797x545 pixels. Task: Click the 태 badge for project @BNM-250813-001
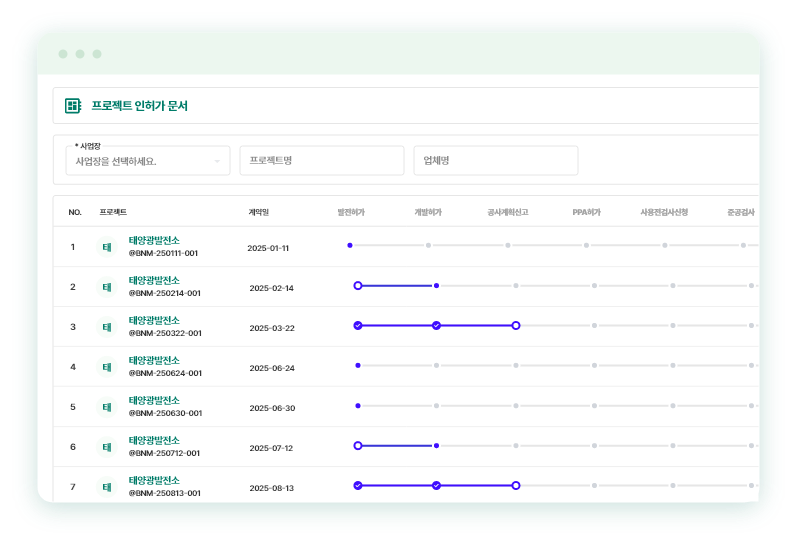[107, 487]
